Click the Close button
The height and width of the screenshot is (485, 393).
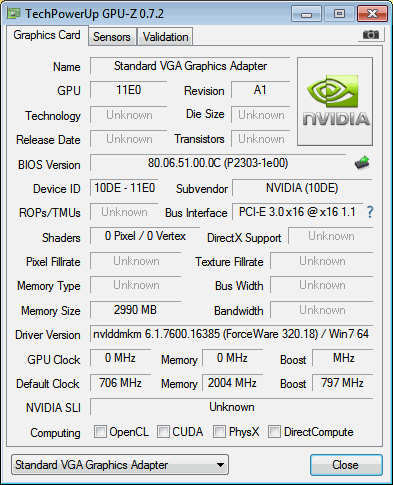(346, 465)
